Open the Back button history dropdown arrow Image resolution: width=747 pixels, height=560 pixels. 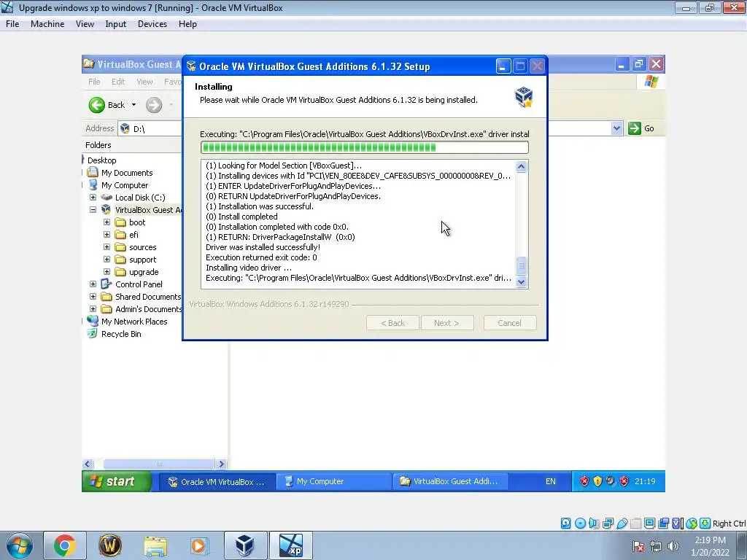point(134,105)
